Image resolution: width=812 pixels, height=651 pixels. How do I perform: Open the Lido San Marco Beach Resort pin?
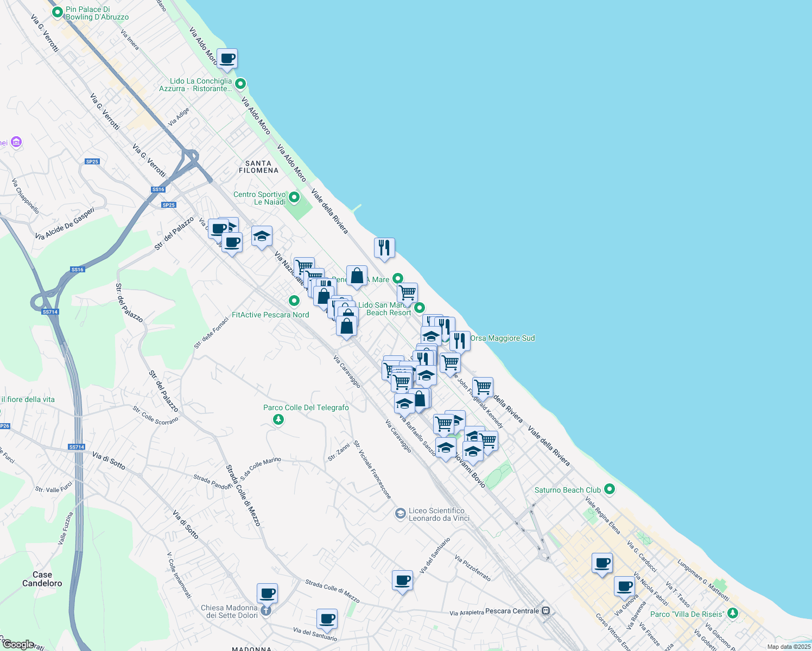(420, 308)
